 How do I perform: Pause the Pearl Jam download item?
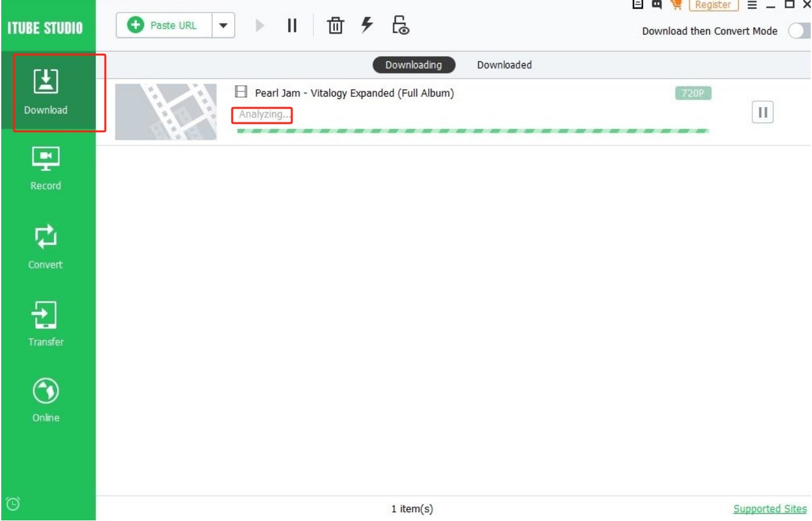[x=763, y=112]
